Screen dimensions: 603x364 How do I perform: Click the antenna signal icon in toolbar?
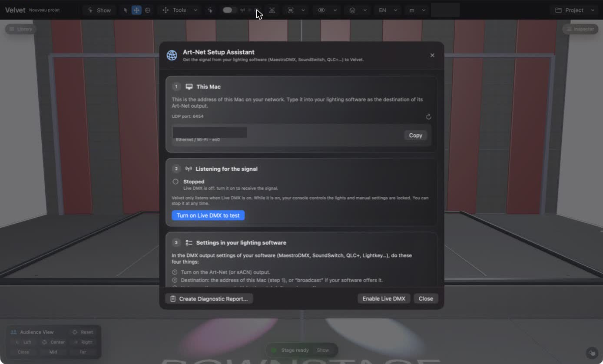click(x=242, y=10)
